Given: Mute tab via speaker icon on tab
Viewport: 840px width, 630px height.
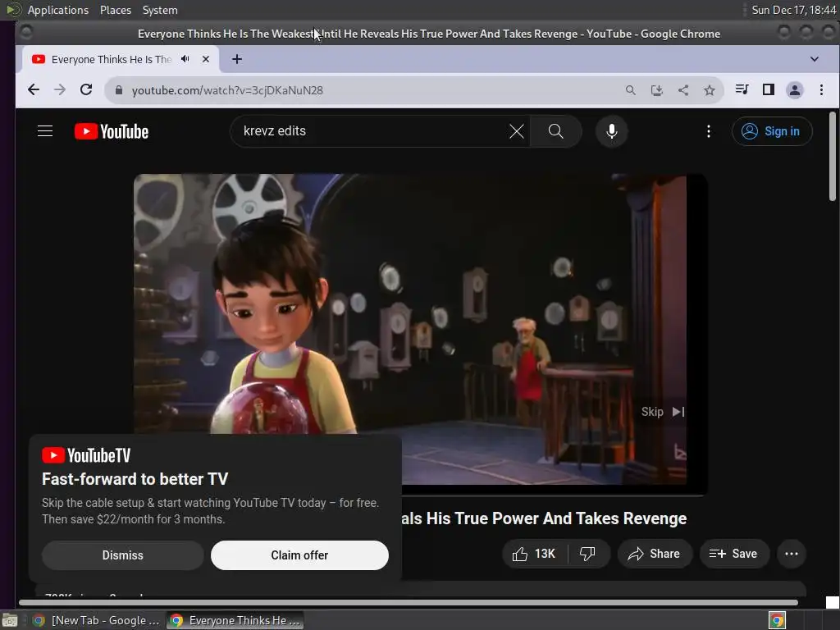Looking at the screenshot, I should [185, 59].
